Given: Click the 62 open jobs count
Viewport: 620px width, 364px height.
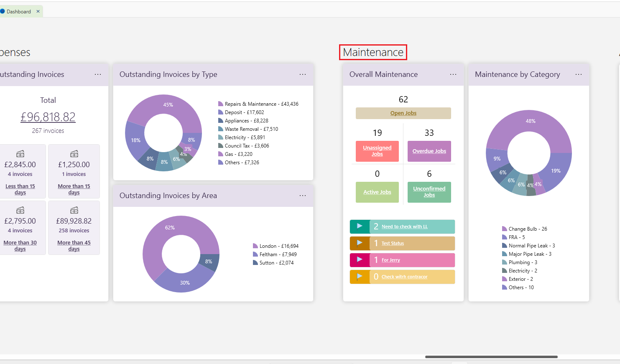Looking at the screenshot, I should point(403,99).
